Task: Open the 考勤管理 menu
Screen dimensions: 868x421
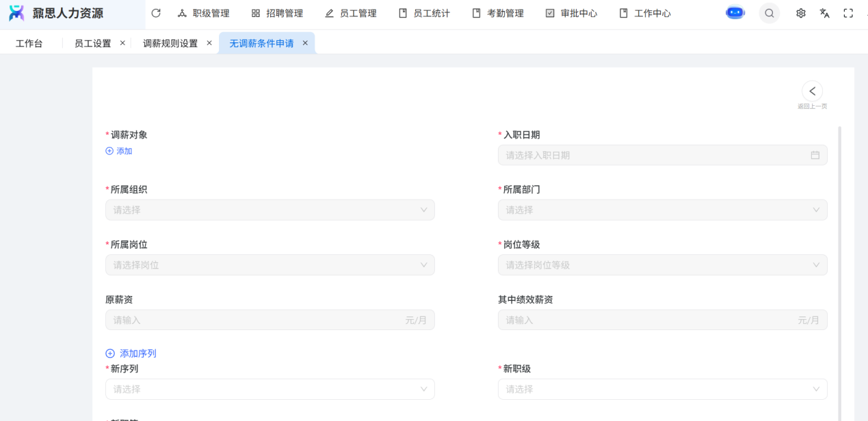Action: 498,13
